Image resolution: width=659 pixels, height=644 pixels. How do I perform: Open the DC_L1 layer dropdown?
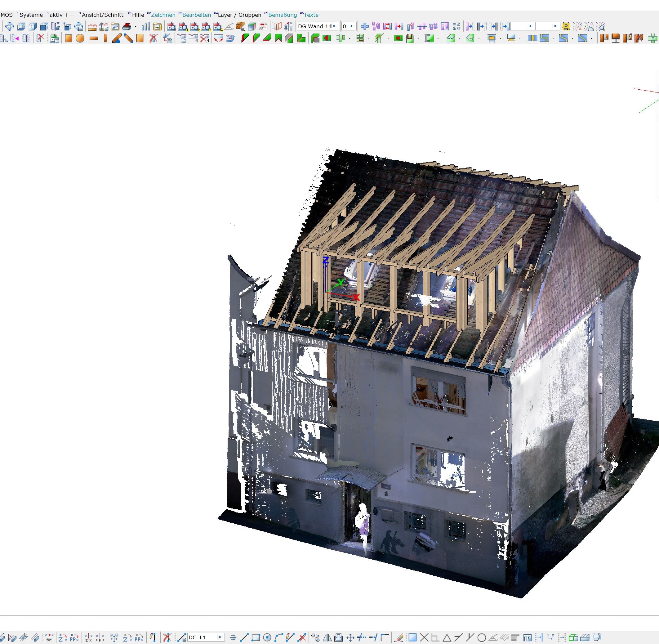[x=220, y=637]
